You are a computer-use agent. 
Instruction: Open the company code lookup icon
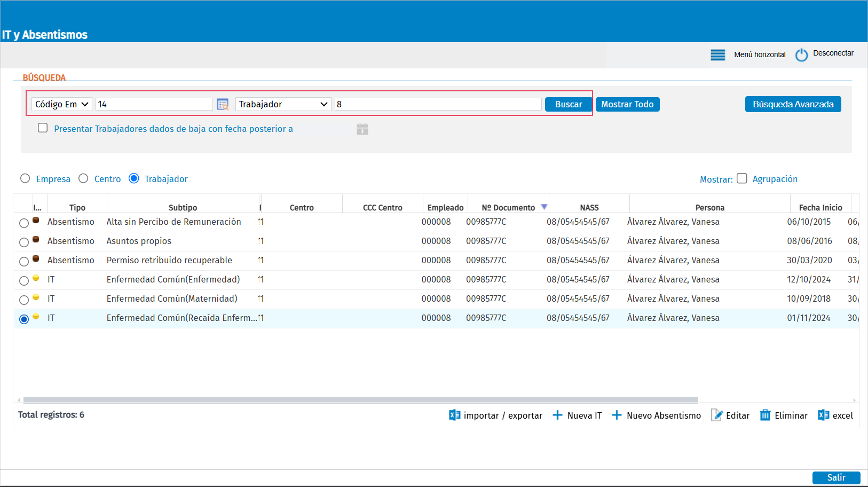[x=223, y=104]
